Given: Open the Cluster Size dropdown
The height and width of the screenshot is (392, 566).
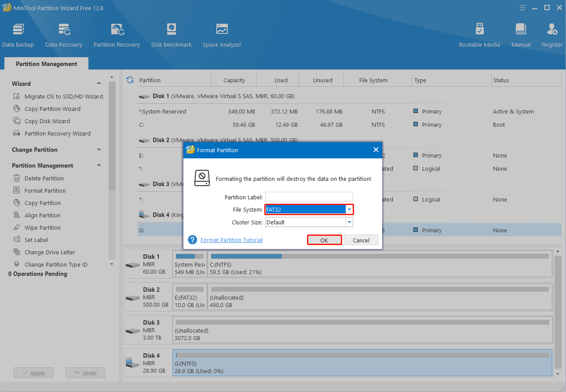Looking at the screenshot, I should 349,222.
